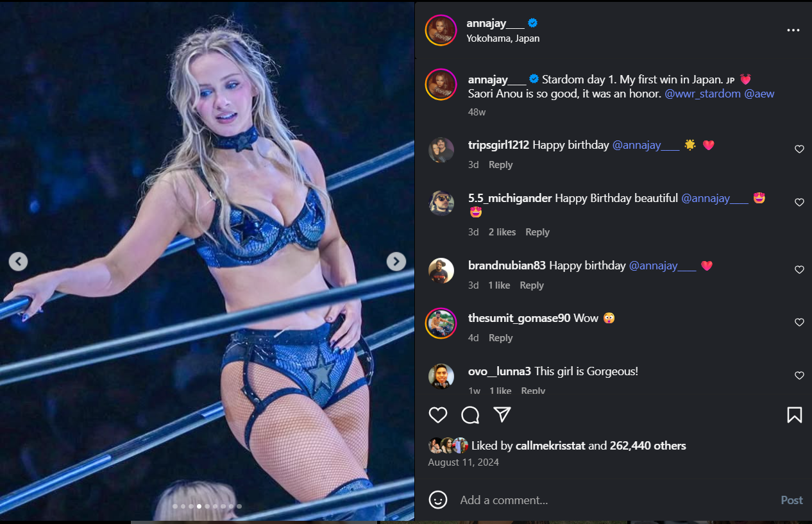Open the comment bubble icon

point(470,415)
